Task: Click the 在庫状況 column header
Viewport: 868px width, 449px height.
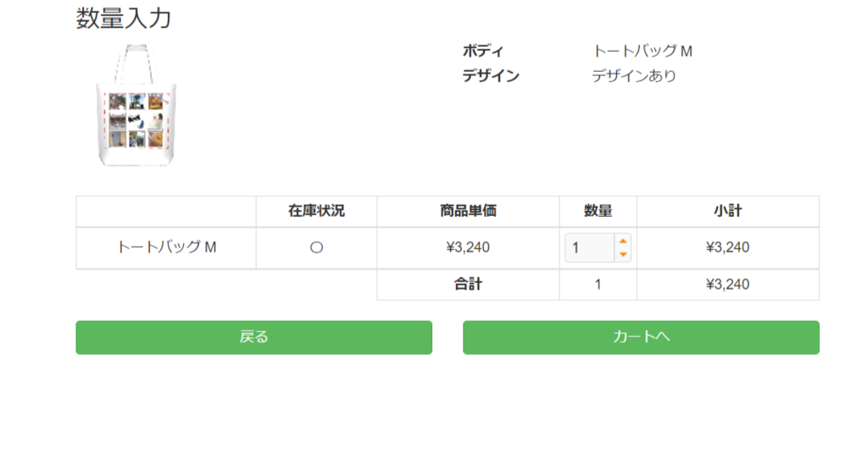Action: (317, 211)
